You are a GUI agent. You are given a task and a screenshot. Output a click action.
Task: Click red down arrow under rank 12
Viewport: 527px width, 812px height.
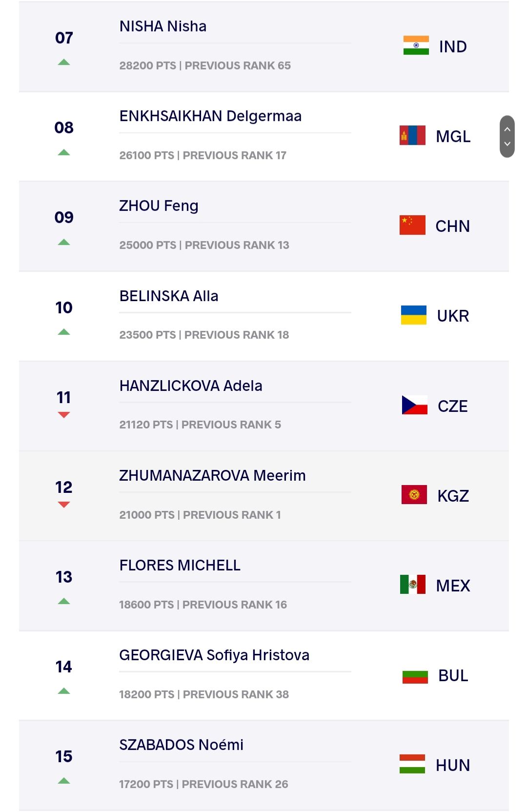pyautogui.click(x=64, y=505)
